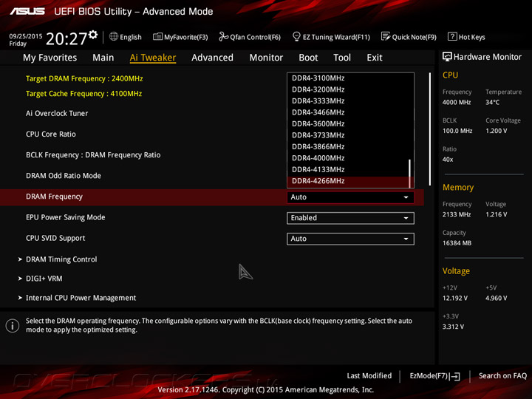Click the info icon beside help text
532x399 pixels.
pyautogui.click(x=13, y=326)
